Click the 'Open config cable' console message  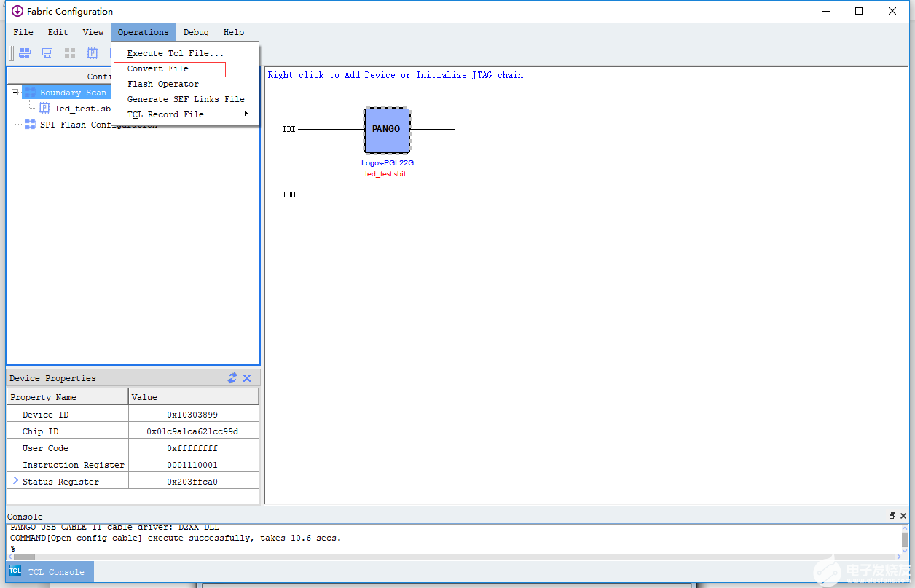176,538
